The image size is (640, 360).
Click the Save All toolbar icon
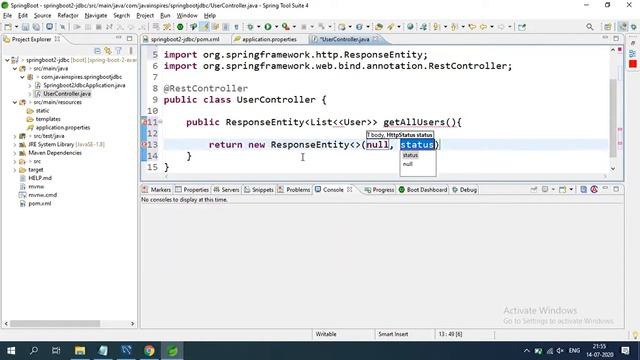(x=36, y=27)
